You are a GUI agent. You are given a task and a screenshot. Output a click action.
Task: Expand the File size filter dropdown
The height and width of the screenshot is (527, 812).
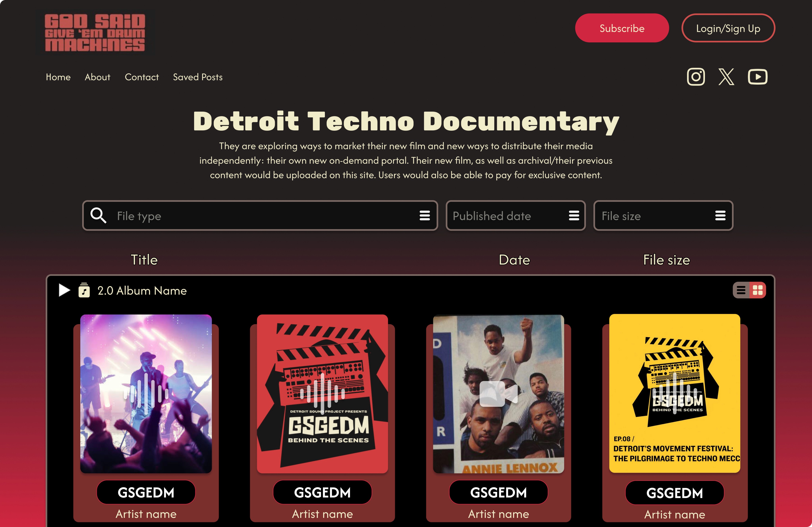coord(720,215)
